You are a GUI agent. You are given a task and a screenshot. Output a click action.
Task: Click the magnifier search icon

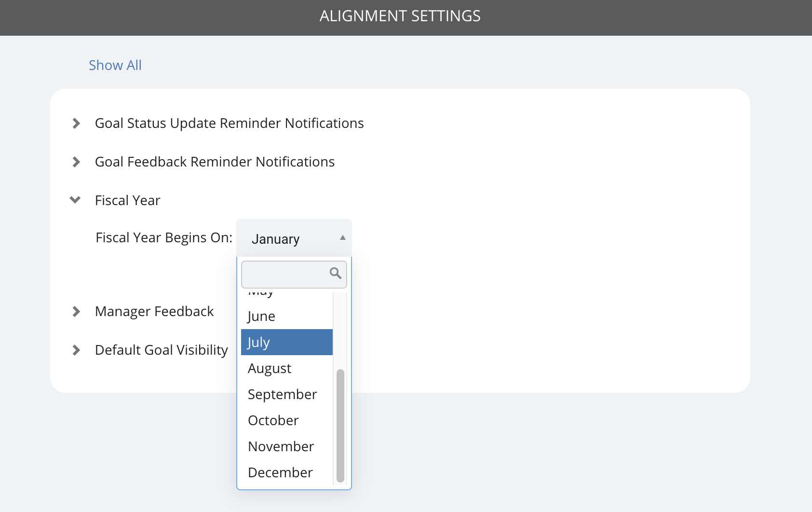pos(336,273)
